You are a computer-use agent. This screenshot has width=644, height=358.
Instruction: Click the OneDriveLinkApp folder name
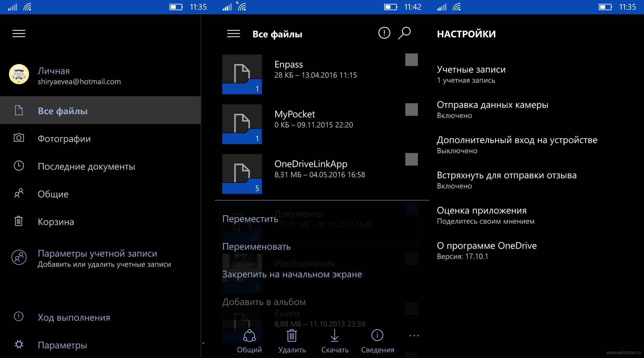[x=311, y=164]
